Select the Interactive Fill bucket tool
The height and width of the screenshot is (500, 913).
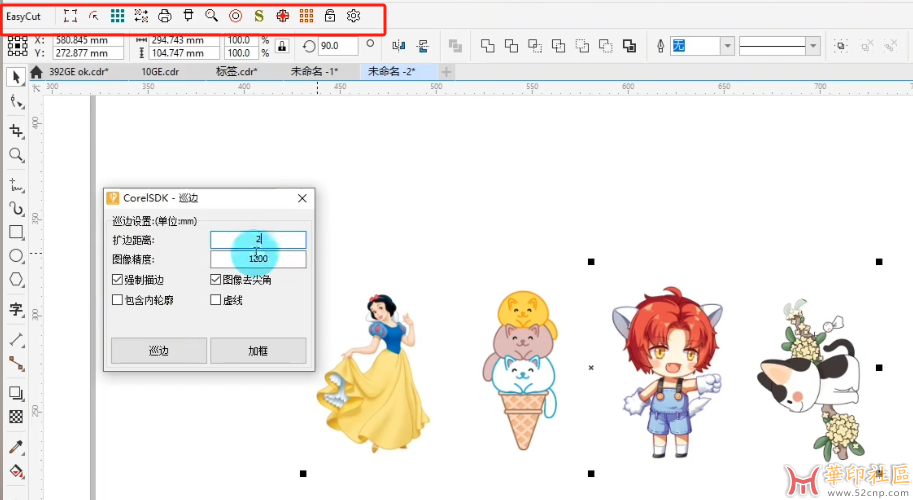click(x=16, y=471)
